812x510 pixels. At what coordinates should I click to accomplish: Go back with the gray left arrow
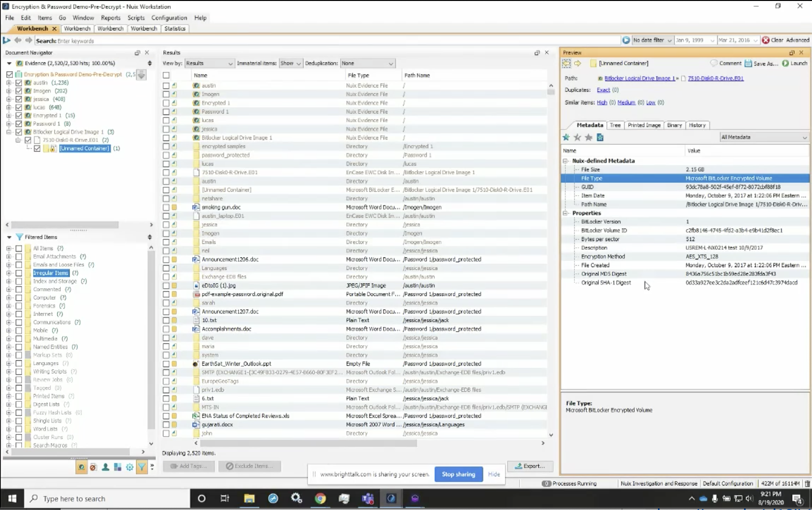[x=18, y=40]
